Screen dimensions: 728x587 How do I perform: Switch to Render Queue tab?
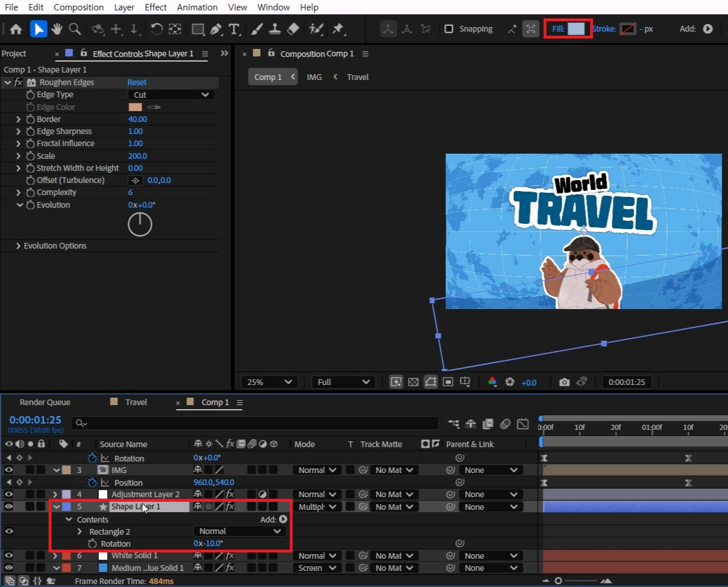pyautogui.click(x=45, y=402)
